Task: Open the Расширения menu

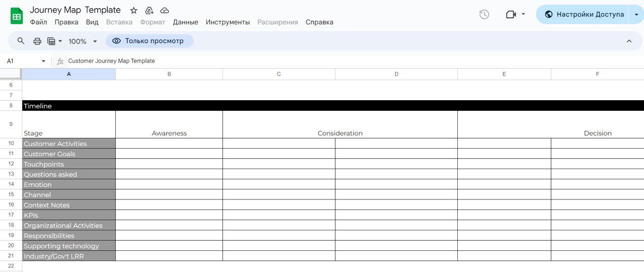Action: click(x=278, y=22)
